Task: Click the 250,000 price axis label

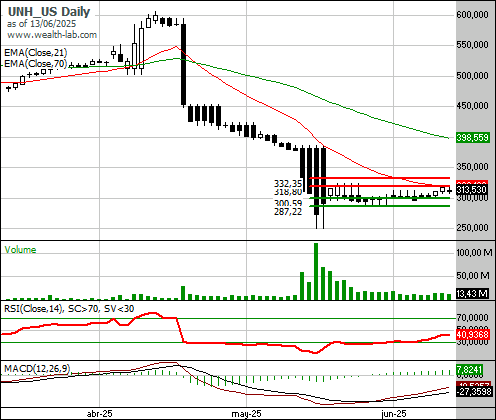Action: point(472,228)
